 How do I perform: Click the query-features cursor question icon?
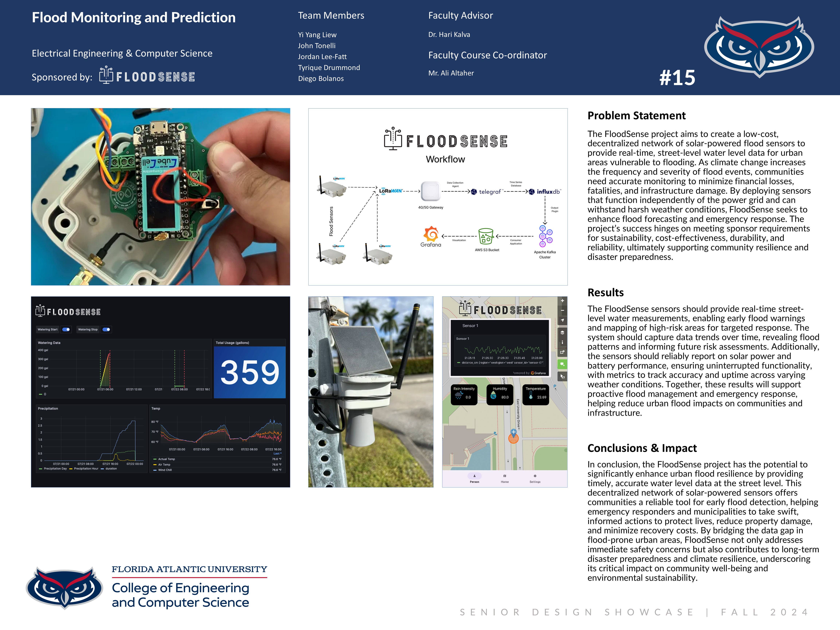(x=562, y=376)
